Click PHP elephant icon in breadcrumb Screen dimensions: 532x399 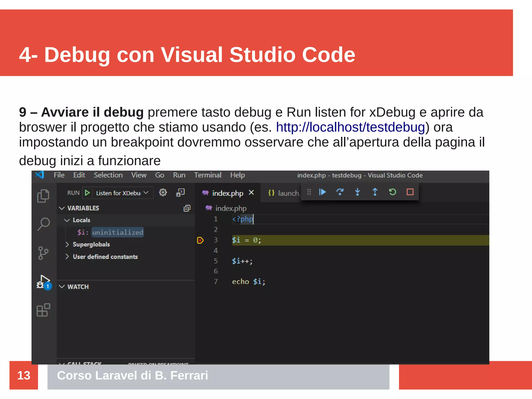pyautogui.click(x=209, y=208)
